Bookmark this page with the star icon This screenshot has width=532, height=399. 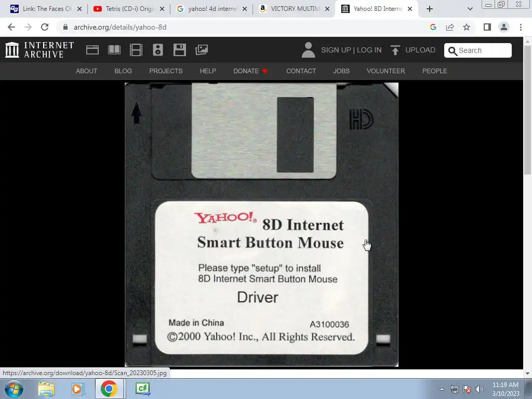[467, 27]
